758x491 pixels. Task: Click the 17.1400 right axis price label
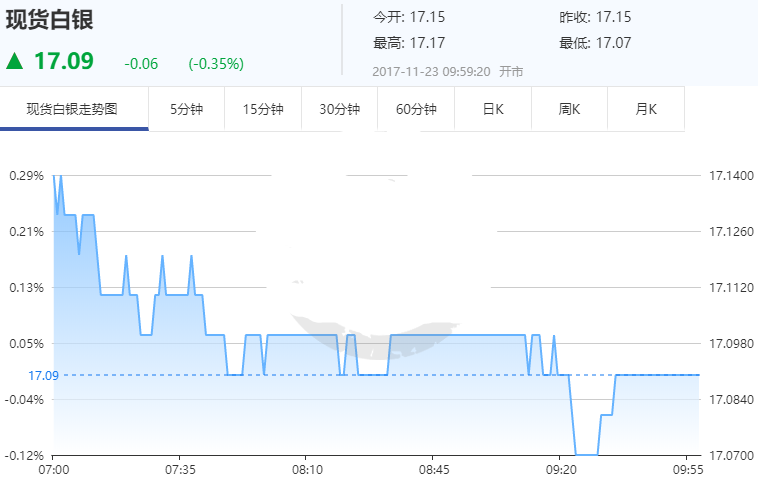[730, 176]
